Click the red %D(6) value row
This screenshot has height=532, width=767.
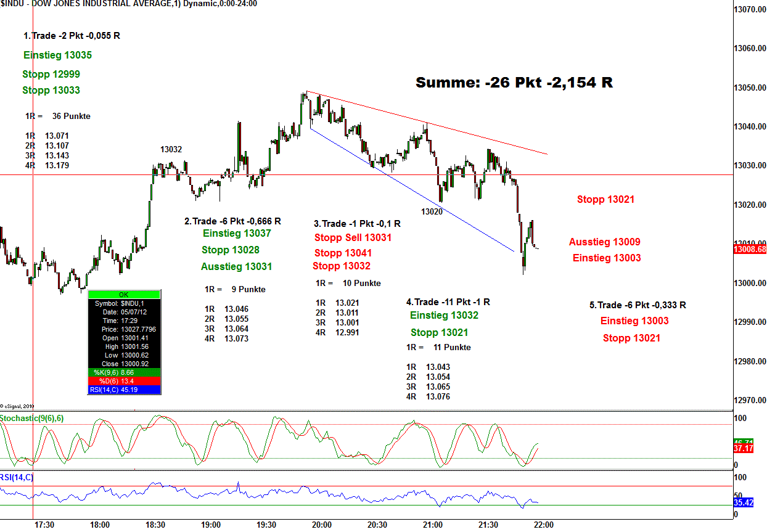point(124,381)
